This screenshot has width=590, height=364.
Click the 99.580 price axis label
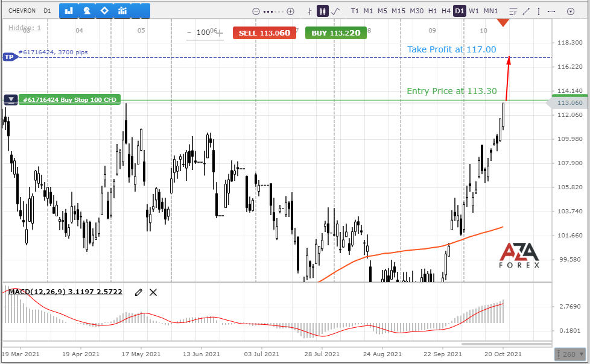[x=569, y=260]
